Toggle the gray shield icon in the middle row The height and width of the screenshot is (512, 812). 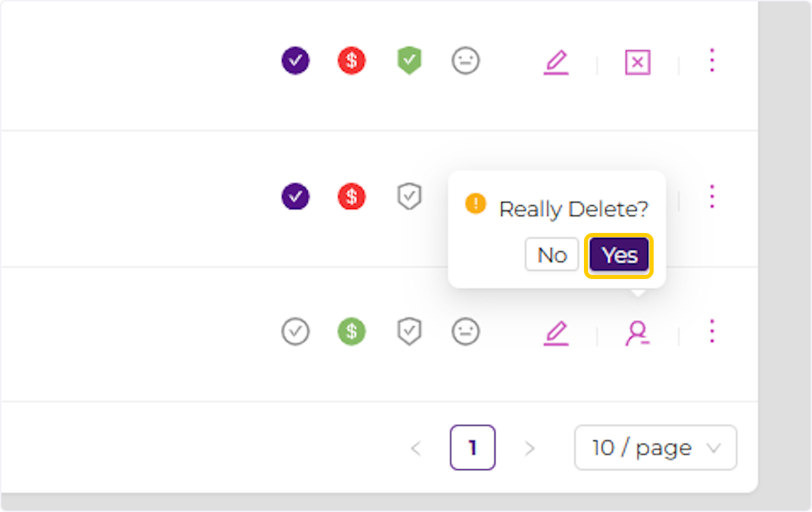click(409, 196)
